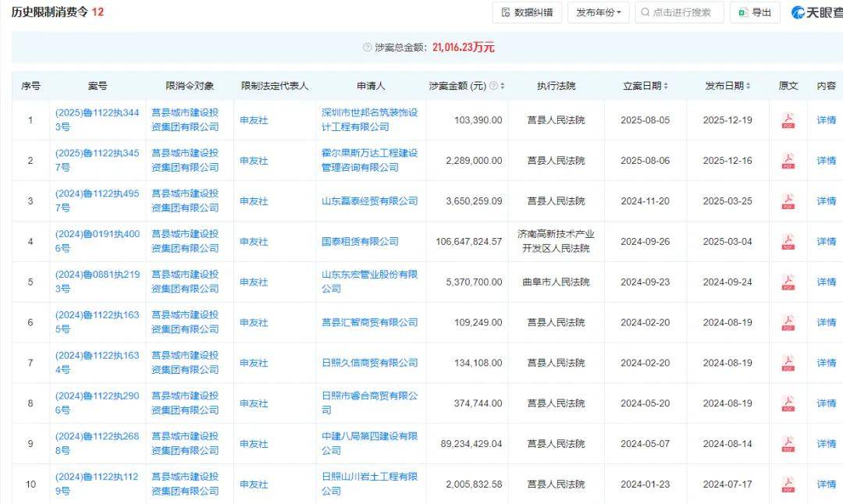
Task: Toggle sorting on the 涉案金额 column
Action: coord(503,86)
